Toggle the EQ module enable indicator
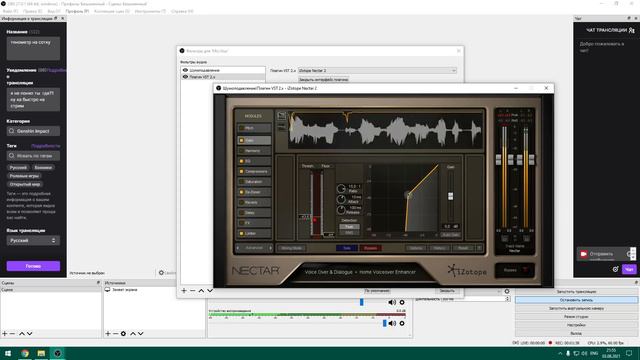640x360 pixels. [x=242, y=161]
